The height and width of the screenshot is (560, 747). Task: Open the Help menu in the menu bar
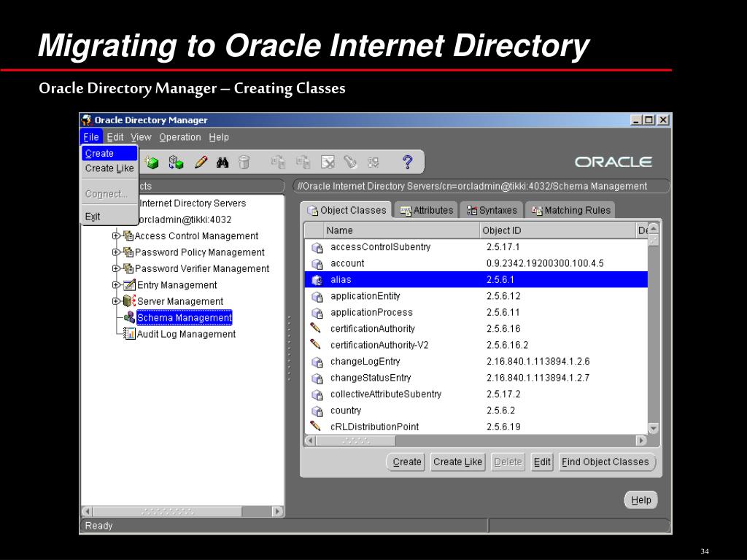(x=219, y=137)
